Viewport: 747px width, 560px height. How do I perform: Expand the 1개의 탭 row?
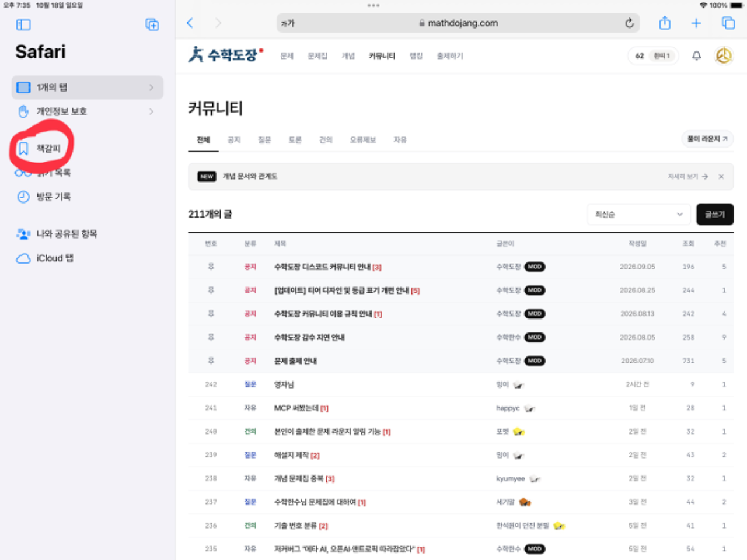[88, 87]
